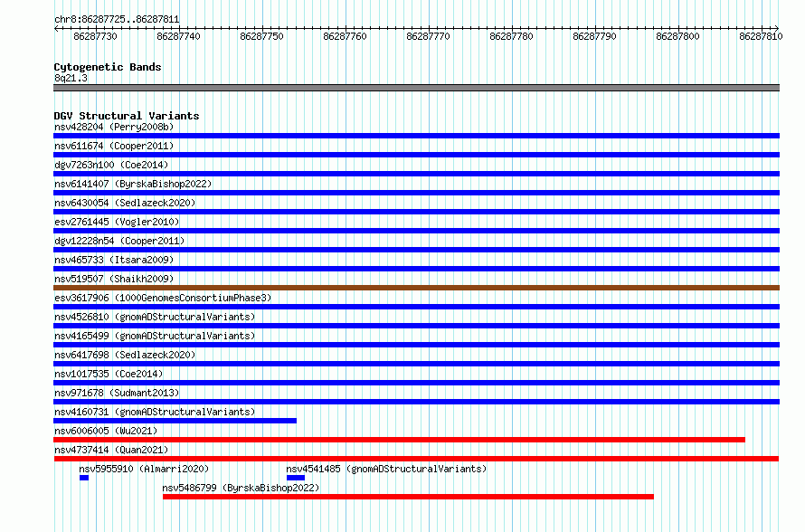Open the dgv12228n54 (Cooper2011) label
The height and width of the screenshot is (532, 805).
(x=119, y=241)
